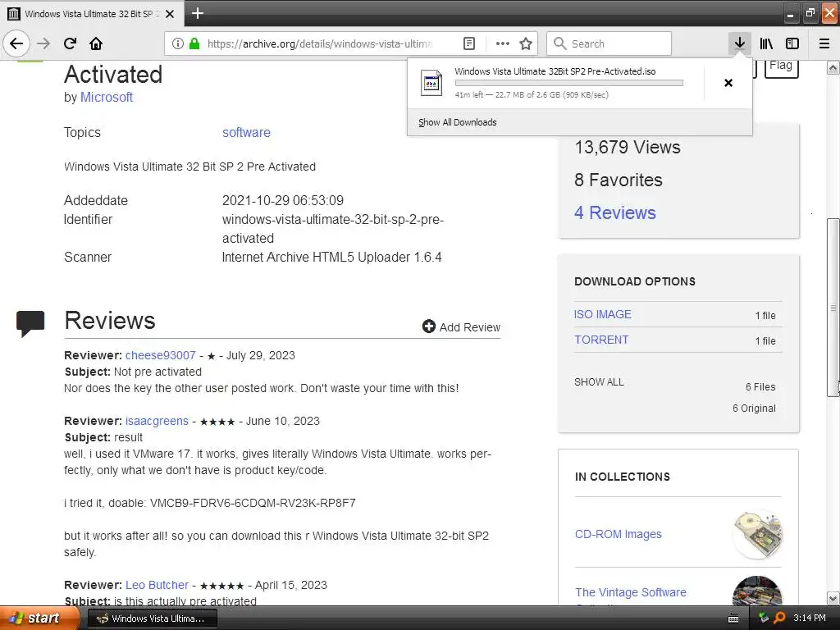Toggle the downloads panel arrow button
This screenshot has height=630, width=840.
tap(739, 43)
